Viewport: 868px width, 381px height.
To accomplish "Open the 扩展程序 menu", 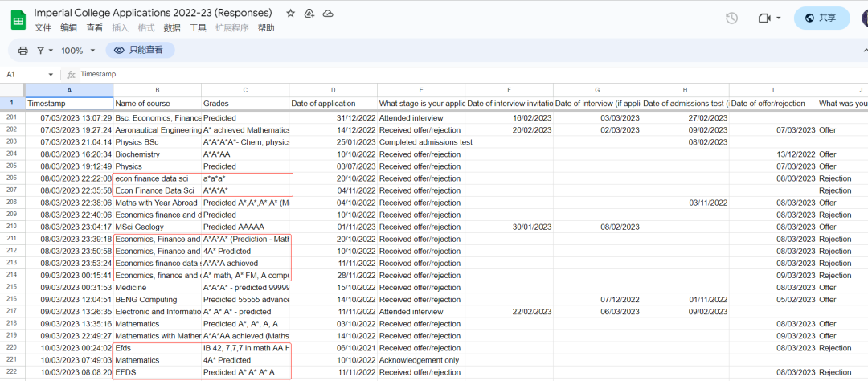I will [232, 27].
